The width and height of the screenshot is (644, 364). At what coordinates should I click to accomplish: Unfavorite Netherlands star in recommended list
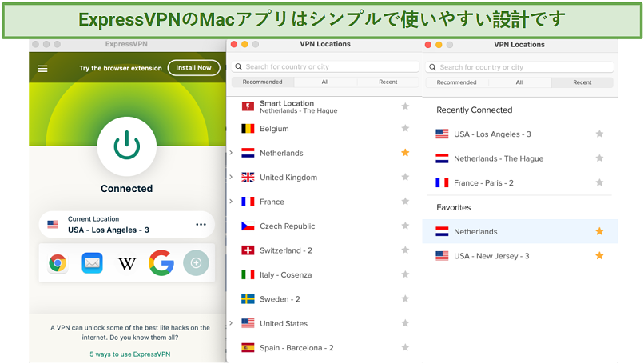pyautogui.click(x=405, y=153)
